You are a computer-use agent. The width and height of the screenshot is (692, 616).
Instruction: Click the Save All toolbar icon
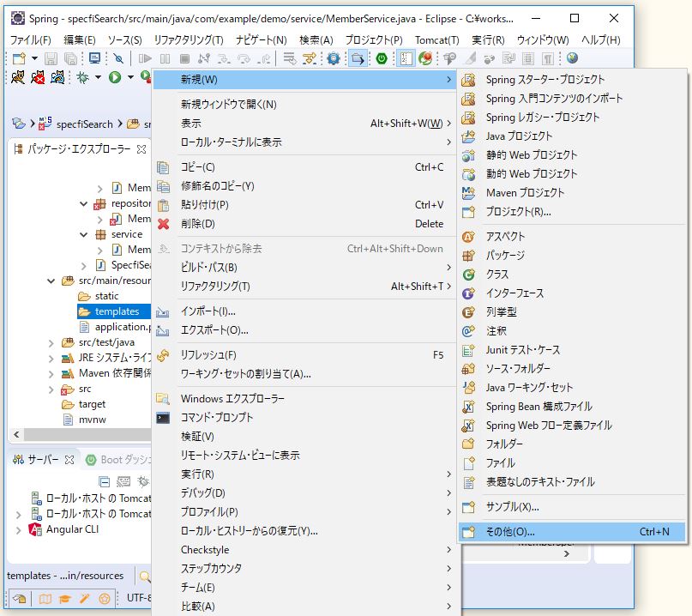[x=70, y=58]
